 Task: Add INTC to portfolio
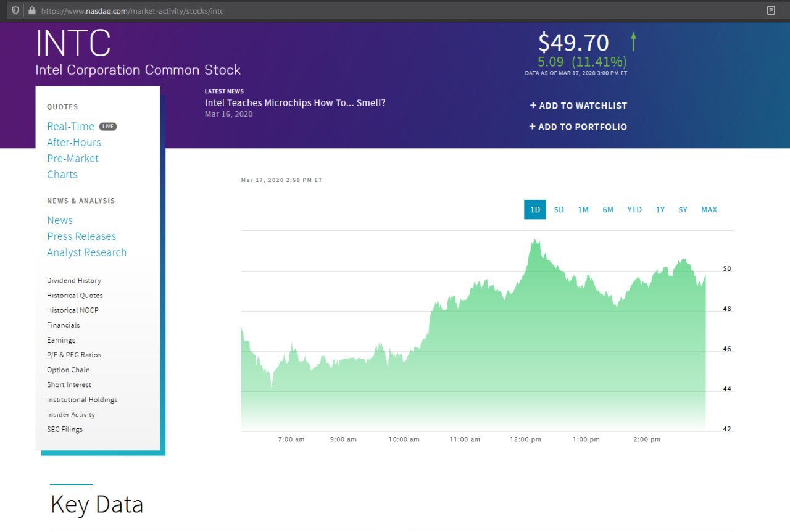pyautogui.click(x=578, y=127)
